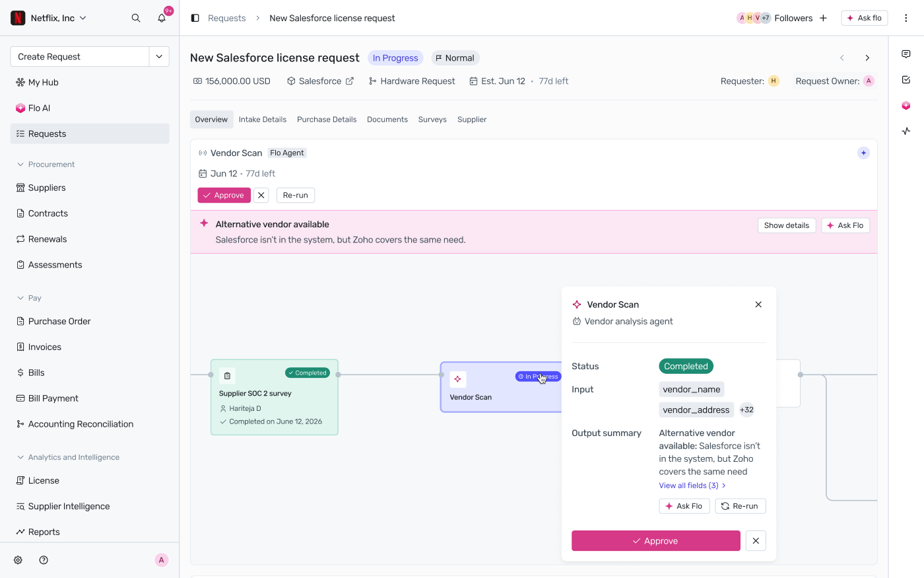The image size is (924, 578).
Task: Collapse the Procurement section
Action: pos(46,164)
